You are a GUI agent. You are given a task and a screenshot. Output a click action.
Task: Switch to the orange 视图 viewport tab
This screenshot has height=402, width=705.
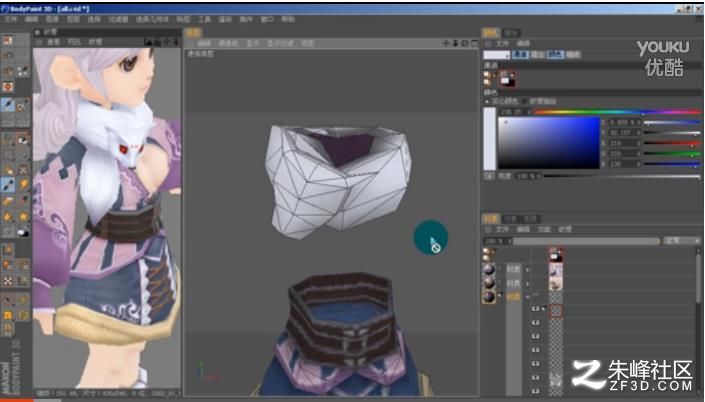(x=193, y=32)
